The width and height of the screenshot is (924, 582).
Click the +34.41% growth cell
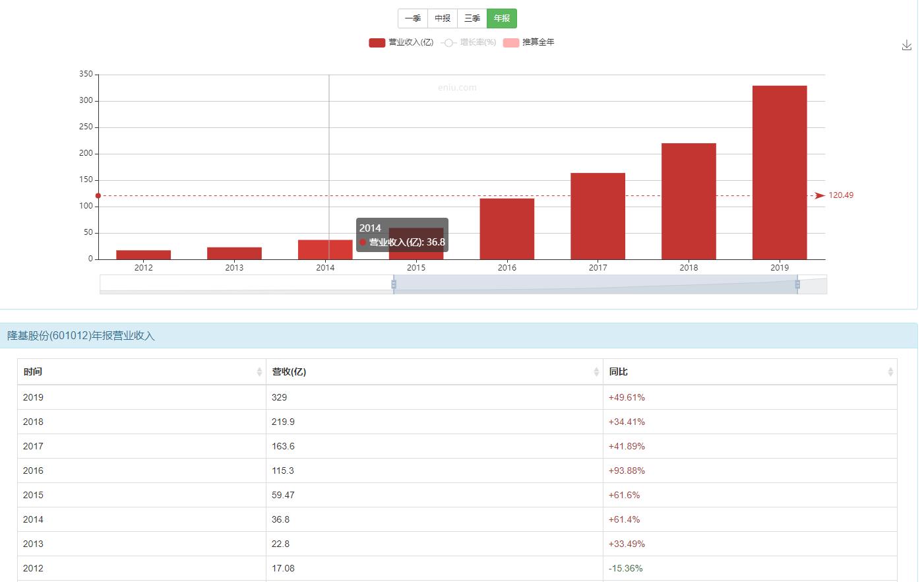pyautogui.click(x=750, y=422)
